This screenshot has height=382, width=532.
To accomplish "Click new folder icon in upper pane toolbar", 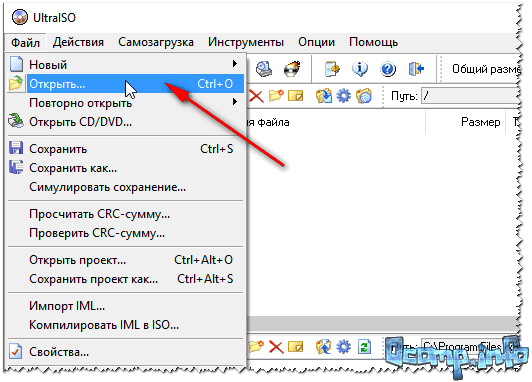I will (x=276, y=96).
